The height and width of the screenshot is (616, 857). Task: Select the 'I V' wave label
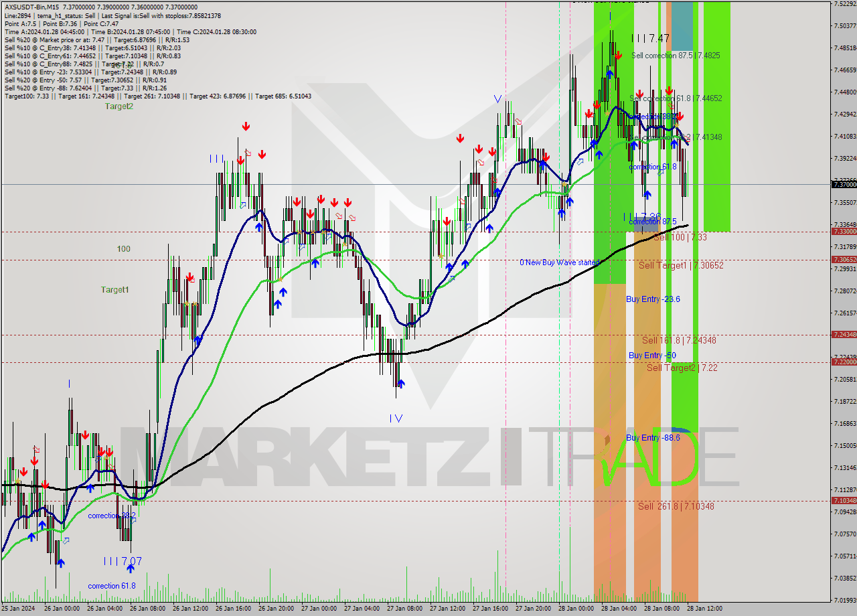click(x=396, y=418)
